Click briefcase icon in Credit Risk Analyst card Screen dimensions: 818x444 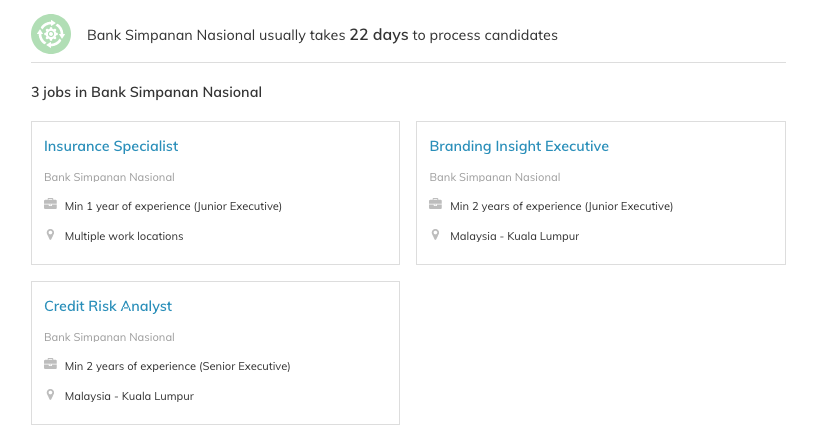tap(50, 365)
